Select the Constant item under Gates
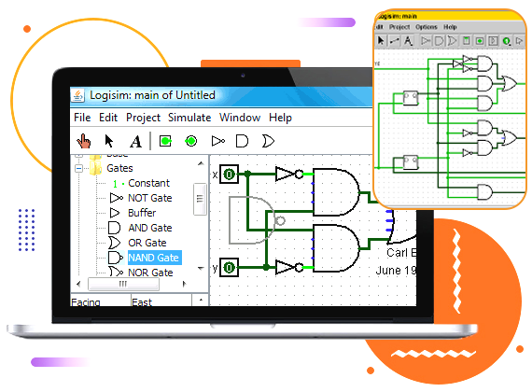Screen dimensions: 532x392 tap(148, 183)
